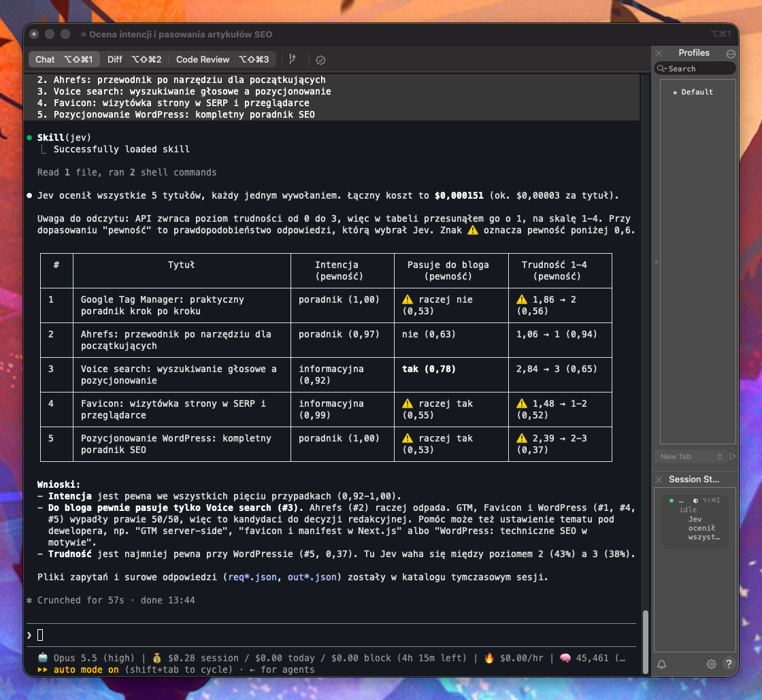The height and width of the screenshot is (700, 762).
Task: Click the window title 'Ocena intencji i pasowania artykułów SEO'
Action: (x=181, y=34)
